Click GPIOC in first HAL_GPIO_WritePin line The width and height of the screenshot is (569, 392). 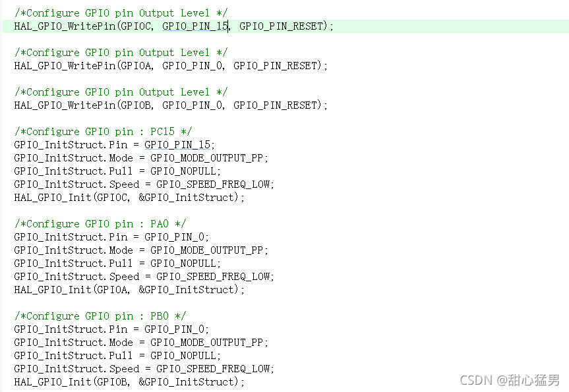tap(136, 26)
